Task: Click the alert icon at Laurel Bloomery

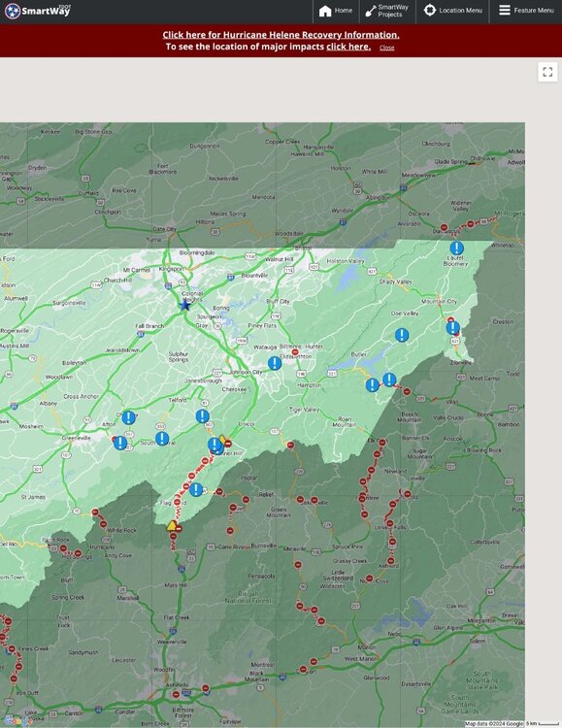Action: pos(456,248)
